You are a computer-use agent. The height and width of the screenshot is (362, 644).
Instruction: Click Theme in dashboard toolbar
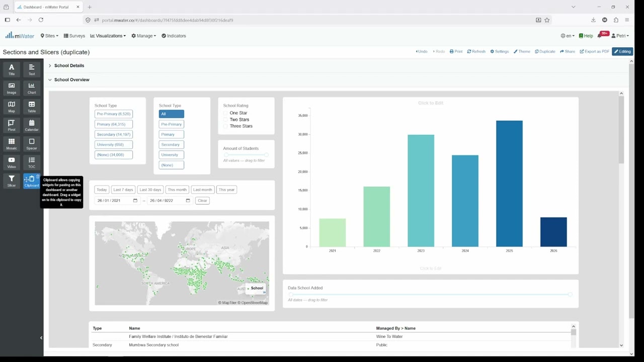[522, 52]
